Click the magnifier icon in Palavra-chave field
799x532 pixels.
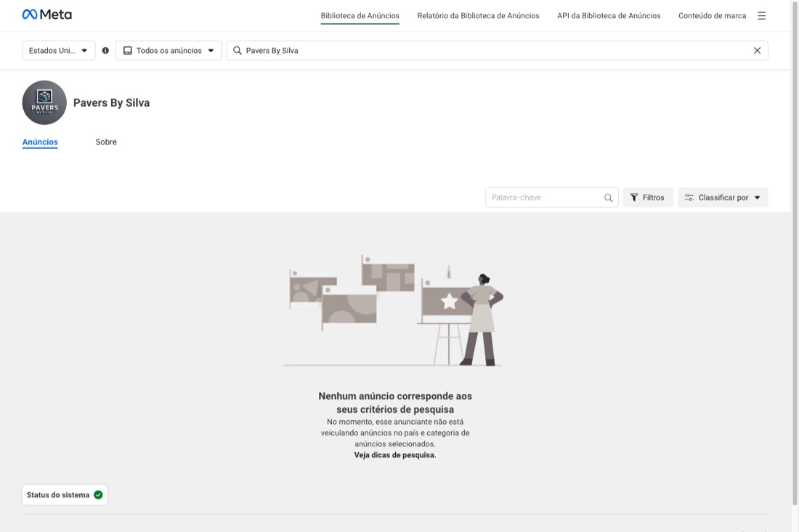pos(609,197)
